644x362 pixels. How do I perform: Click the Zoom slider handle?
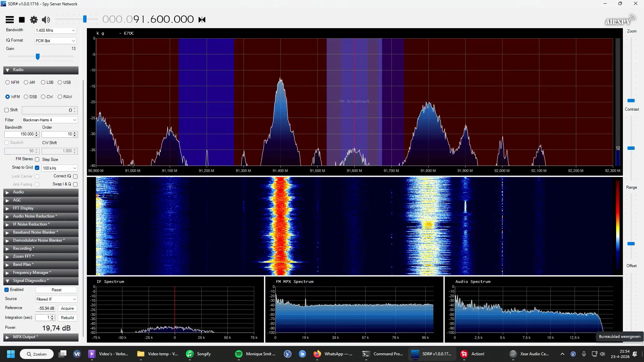pos(631,101)
